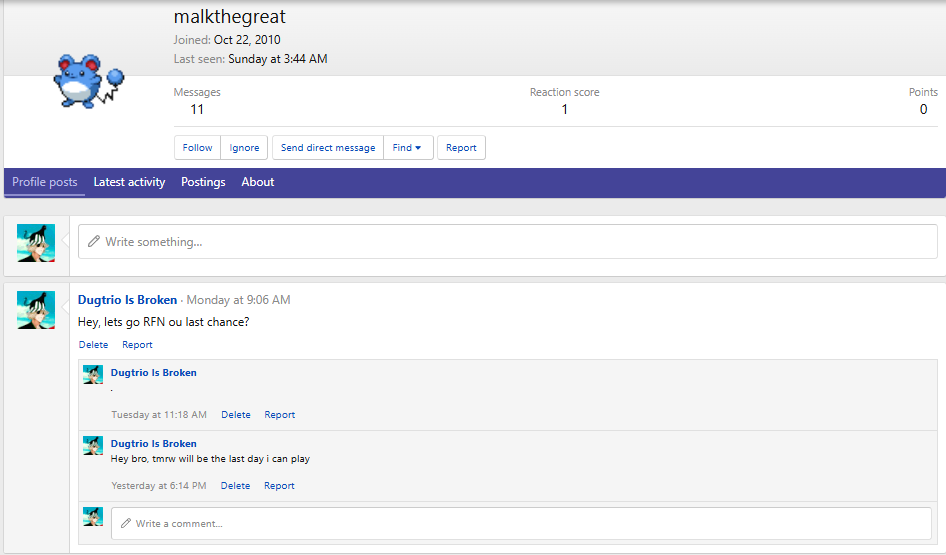Report the comment posted Yesterday at 6:14 PM

(279, 486)
